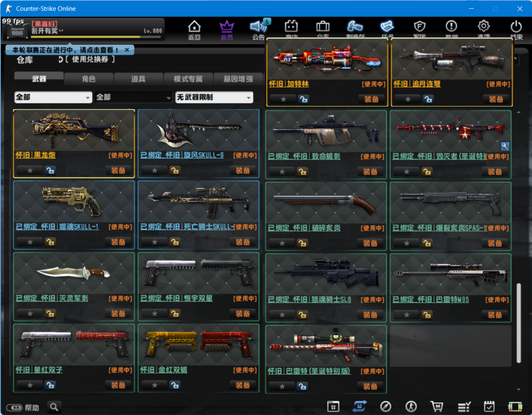This screenshot has width=532, height=415.
Task: Click 装备 on 破碎炙炎
Action: point(370,243)
